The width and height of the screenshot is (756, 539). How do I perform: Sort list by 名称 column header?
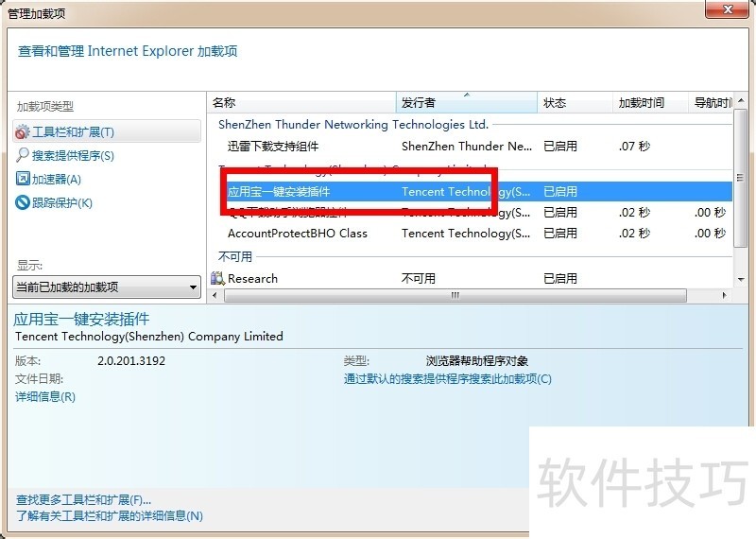click(x=301, y=102)
